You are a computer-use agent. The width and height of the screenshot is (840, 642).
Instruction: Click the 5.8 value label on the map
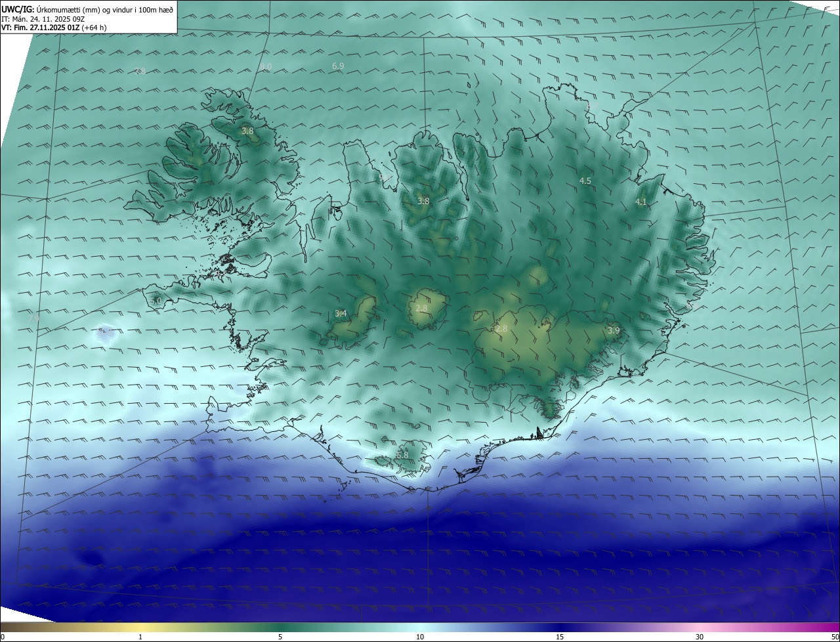[x=402, y=454]
